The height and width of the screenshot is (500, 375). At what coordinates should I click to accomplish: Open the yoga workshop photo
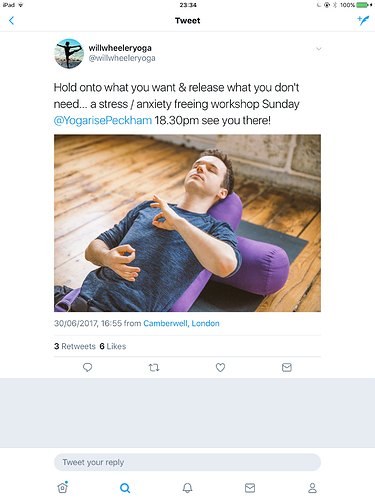[187, 223]
